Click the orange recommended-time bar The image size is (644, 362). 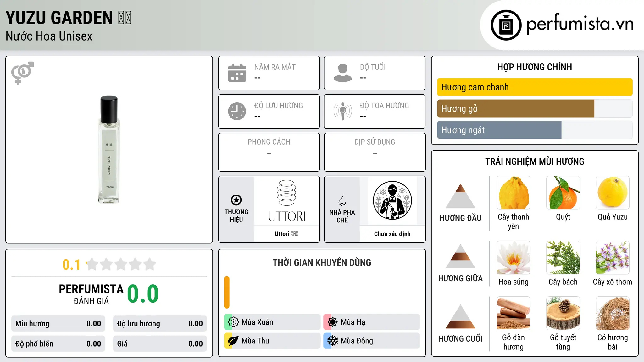[x=227, y=292]
